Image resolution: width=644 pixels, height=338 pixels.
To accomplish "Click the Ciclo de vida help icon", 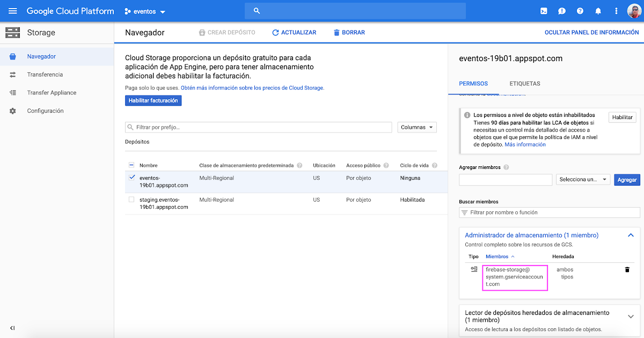I will (435, 165).
